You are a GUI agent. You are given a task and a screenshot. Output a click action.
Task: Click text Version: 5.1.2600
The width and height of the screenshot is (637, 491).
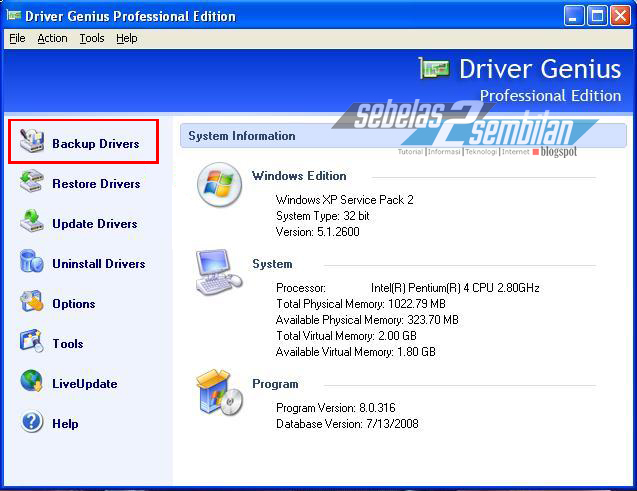318,232
